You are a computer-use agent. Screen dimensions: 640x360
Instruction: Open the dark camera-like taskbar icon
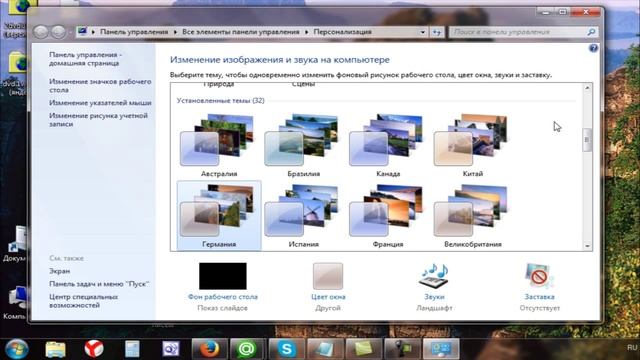pos(402,349)
